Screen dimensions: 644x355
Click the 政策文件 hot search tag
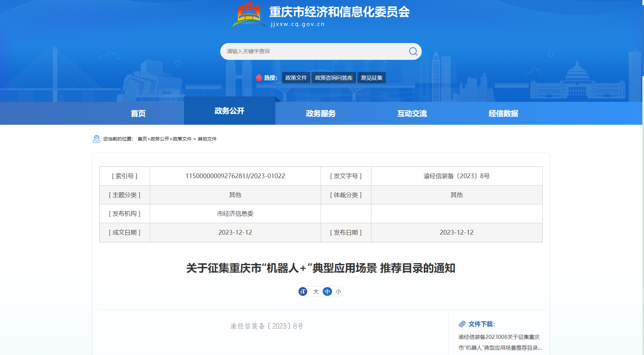tap(296, 78)
